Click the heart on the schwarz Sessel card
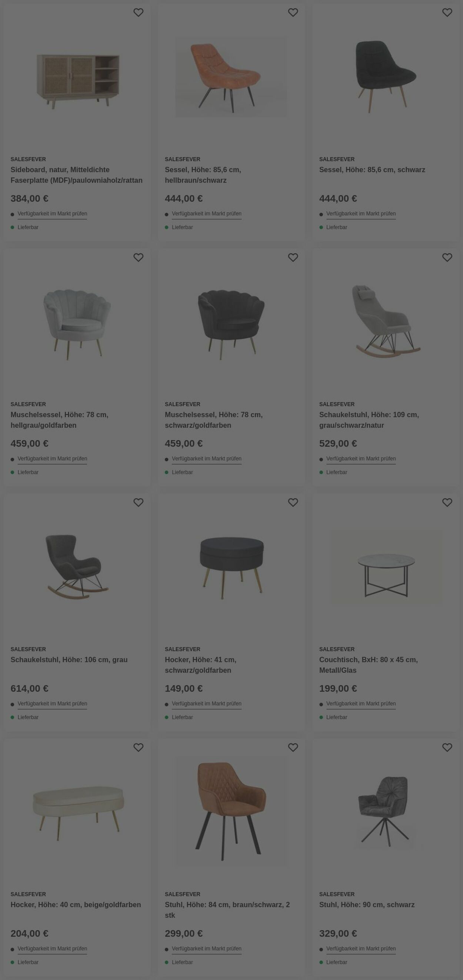The image size is (463, 980). tap(447, 13)
